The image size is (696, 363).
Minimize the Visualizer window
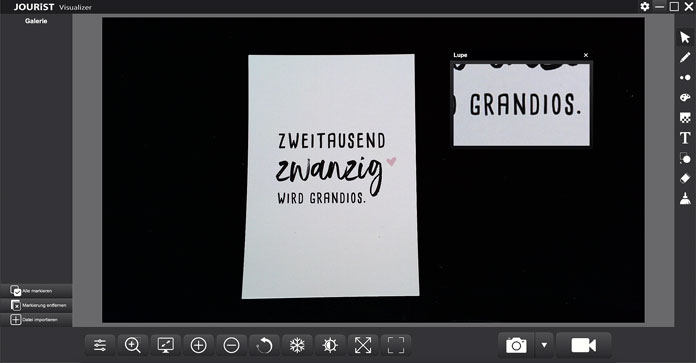pos(660,6)
